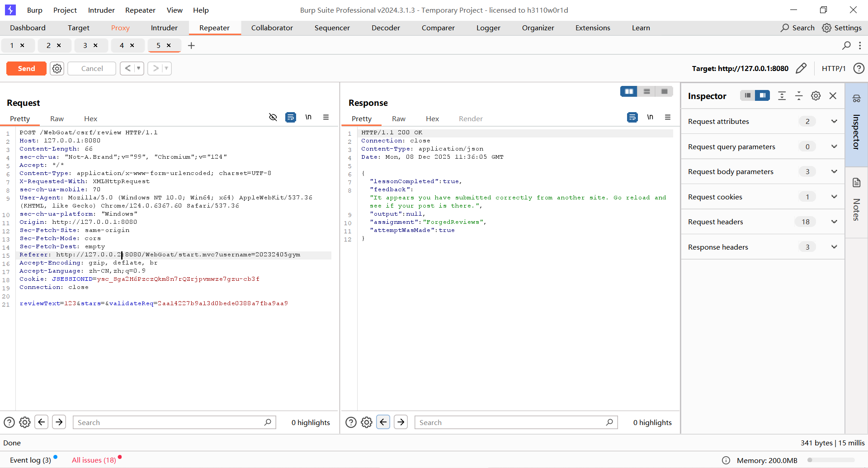Open the Notes side panel

tap(856, 201)
